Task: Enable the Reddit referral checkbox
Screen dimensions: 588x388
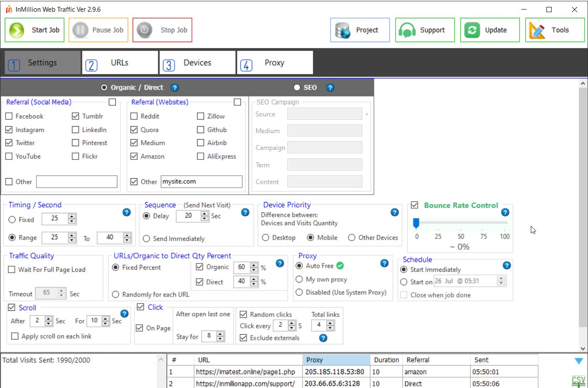Action: pyautogui.click(x=134, y=116)
